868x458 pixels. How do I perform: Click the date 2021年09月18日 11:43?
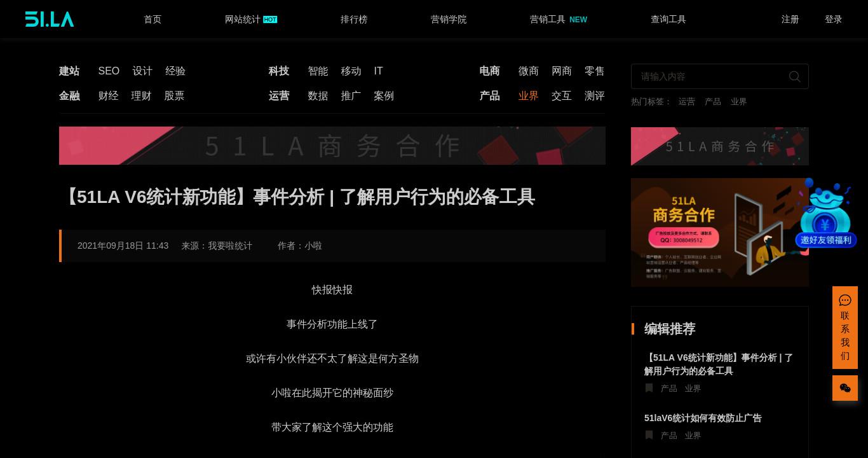pos(123,246)
